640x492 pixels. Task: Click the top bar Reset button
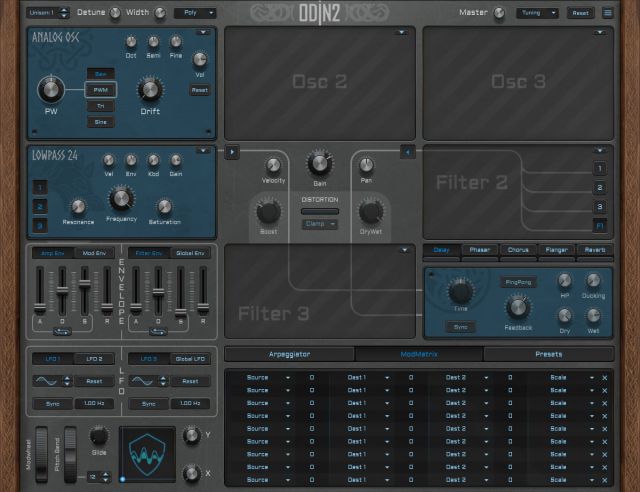click(x=580, y=13)
